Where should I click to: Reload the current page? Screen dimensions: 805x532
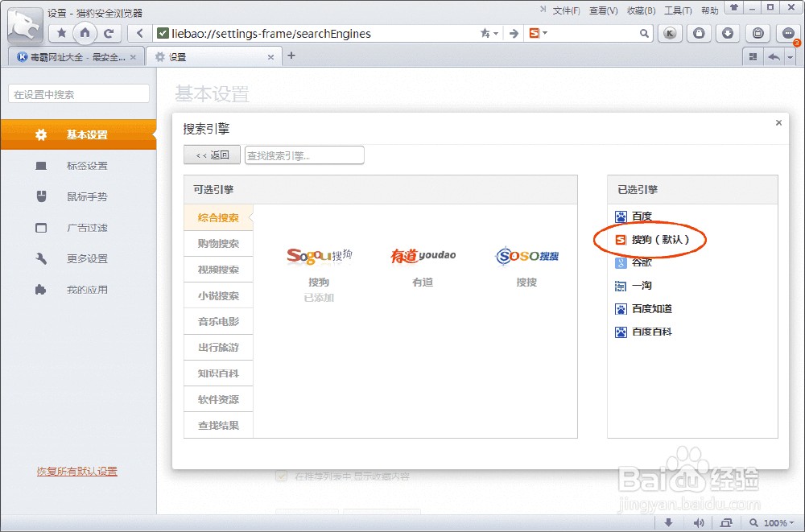[109, 33]
